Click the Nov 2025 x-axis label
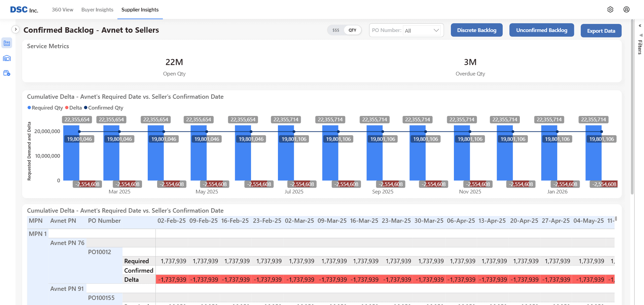Screen dimensions: 644x305 pos(470,192)
